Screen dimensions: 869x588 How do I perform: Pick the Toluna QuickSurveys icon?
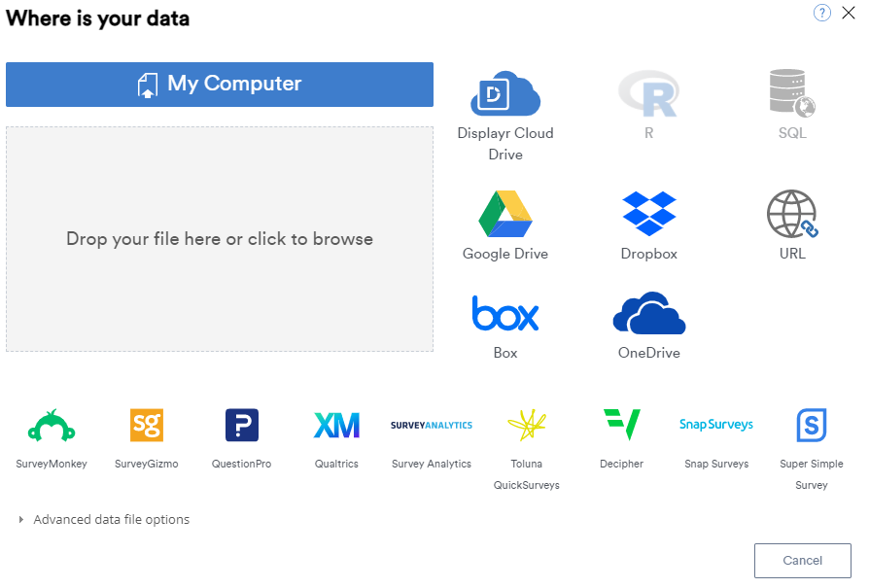(527, 425)
